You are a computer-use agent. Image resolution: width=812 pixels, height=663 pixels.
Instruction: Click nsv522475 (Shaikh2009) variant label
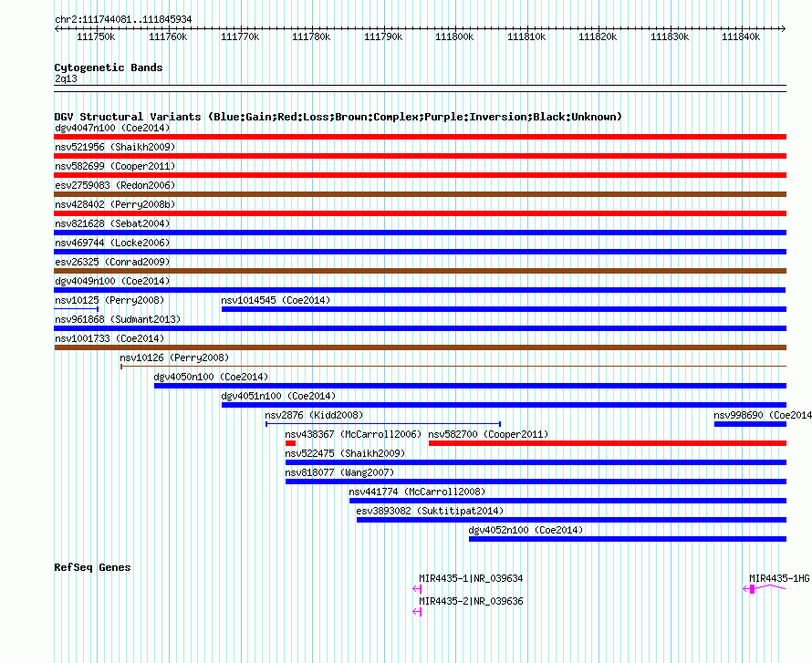click(x=345, y=453)
